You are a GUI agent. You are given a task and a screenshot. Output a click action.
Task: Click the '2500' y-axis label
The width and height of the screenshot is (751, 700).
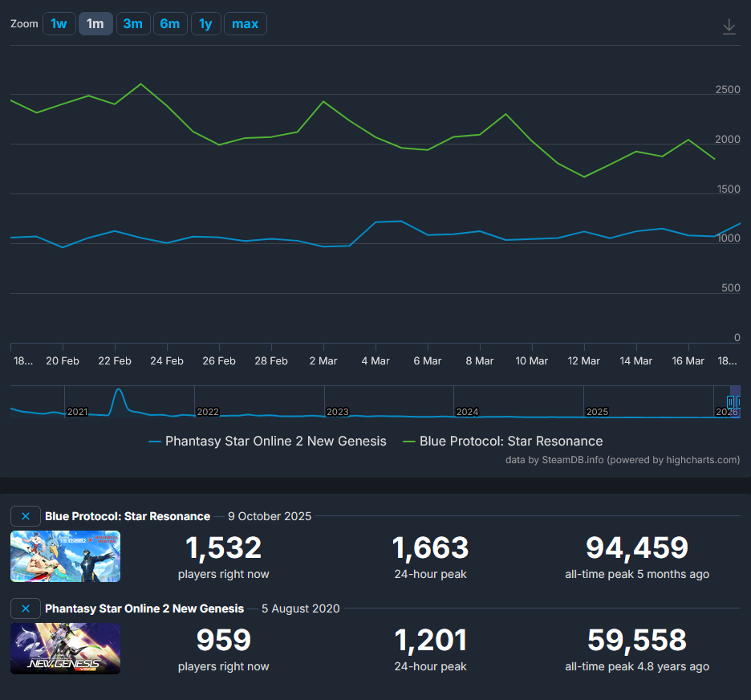pos(728,90)
